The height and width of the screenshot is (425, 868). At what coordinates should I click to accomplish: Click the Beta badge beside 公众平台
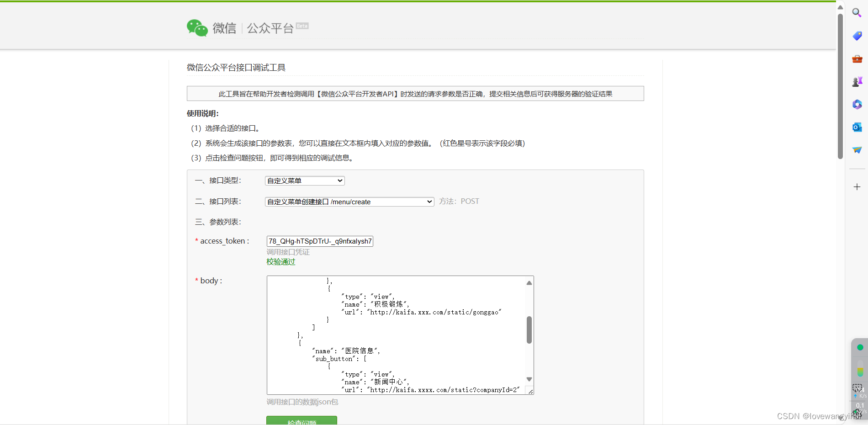click(302, 26)
